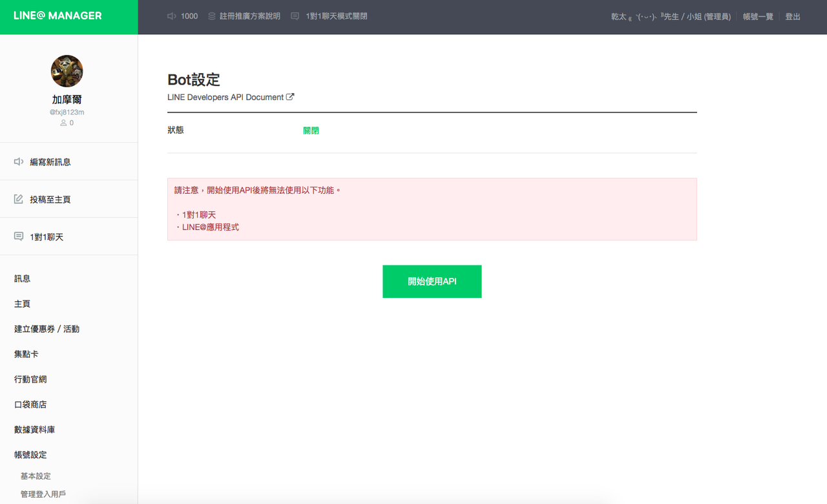Click the 關閉 status value

point(311,131)
